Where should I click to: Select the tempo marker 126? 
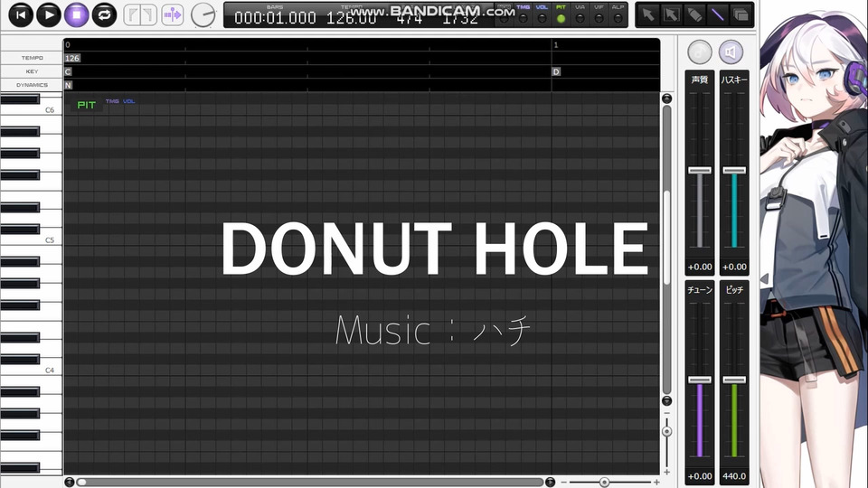point(72,58)
